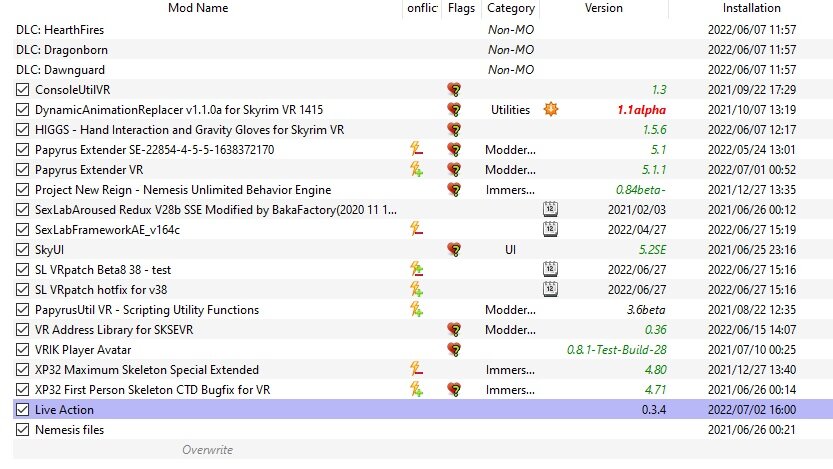
Task: Click the Live Action version 0.3.4
Action: click(654, 410)
